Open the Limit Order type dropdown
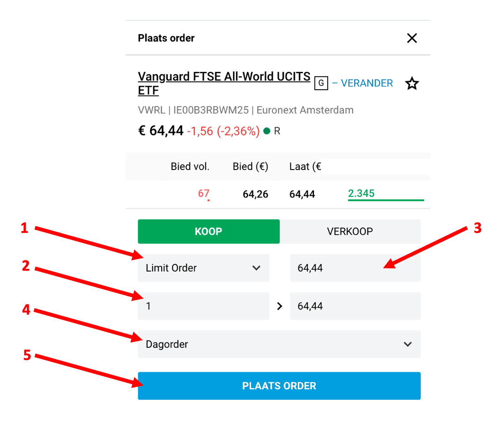The image size is (504, 429). 203,268
